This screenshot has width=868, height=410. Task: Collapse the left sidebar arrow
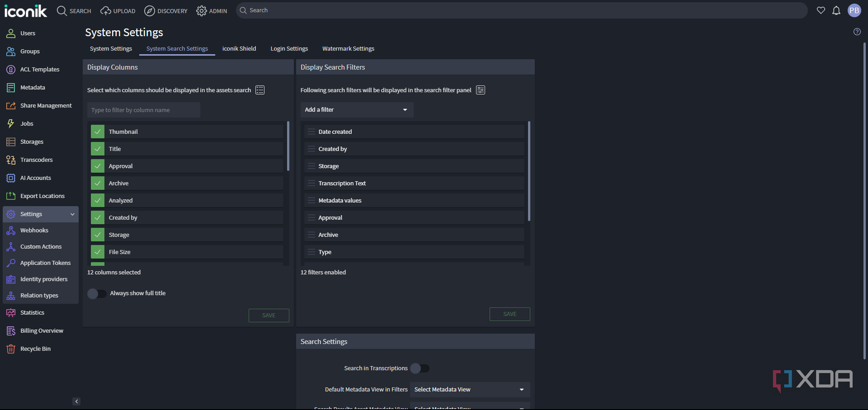76,401
